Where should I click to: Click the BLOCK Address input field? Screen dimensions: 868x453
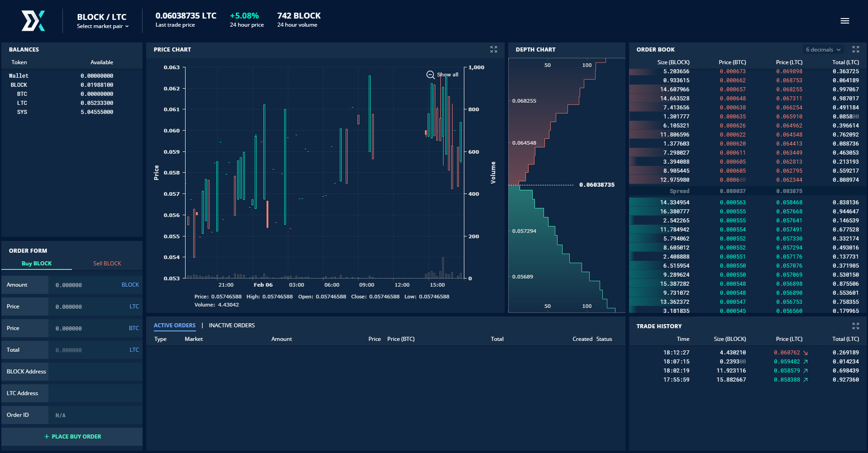(95, 372)
